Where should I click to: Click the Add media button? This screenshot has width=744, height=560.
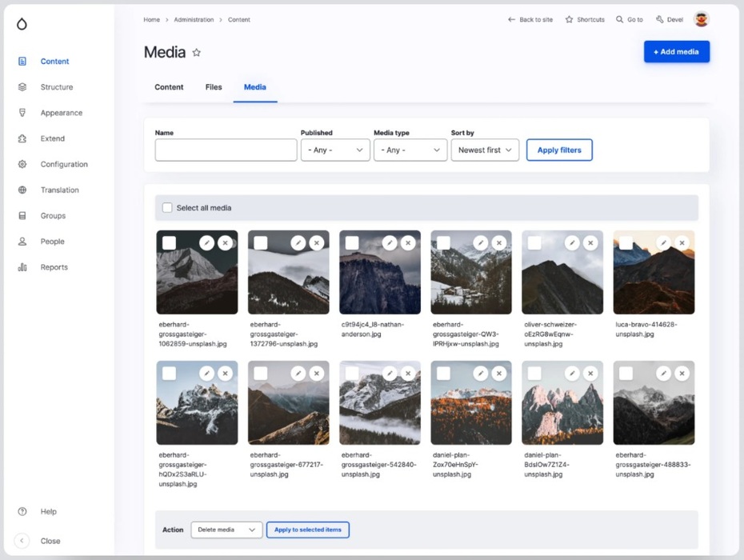676,52
